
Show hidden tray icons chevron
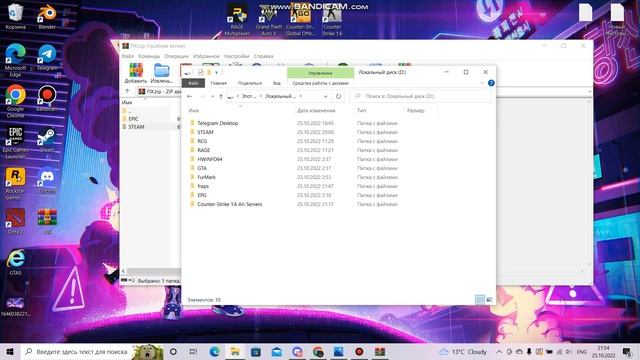pyautogui.click(x=499, y=351)
